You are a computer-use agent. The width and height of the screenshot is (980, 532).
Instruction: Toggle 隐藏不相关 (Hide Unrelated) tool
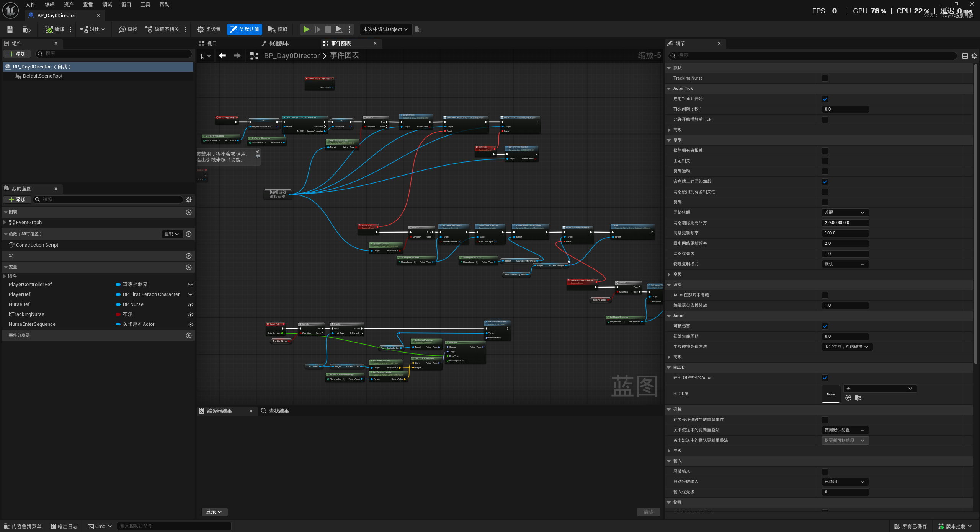click(x=162, y=29)
